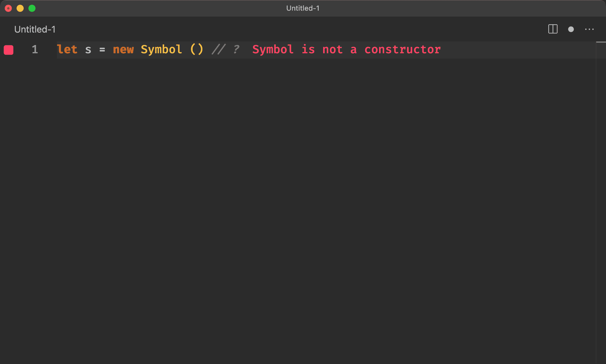606x364 pixels.
Task: Select the Untitled-1 editor tab
Action: pos(35,29)
